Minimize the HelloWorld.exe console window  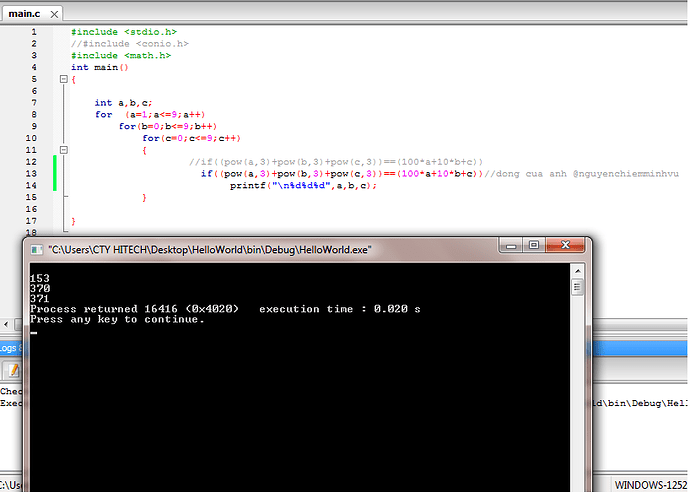(508, 245)
